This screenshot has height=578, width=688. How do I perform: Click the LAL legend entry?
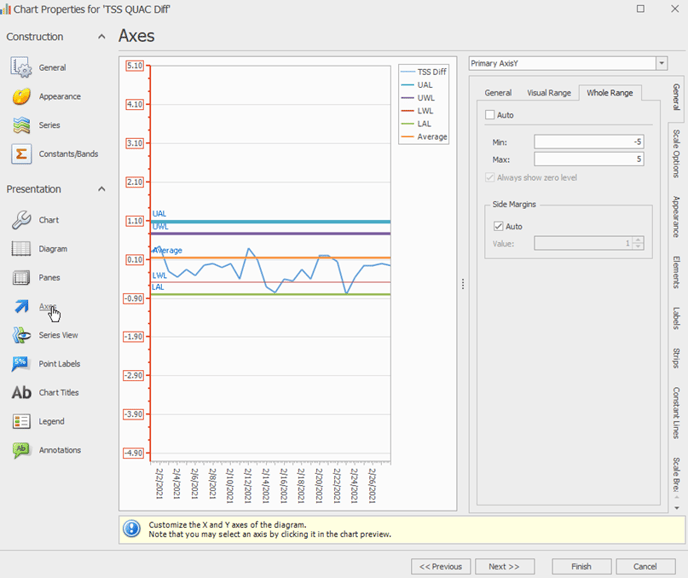click(x=416, y=124)
